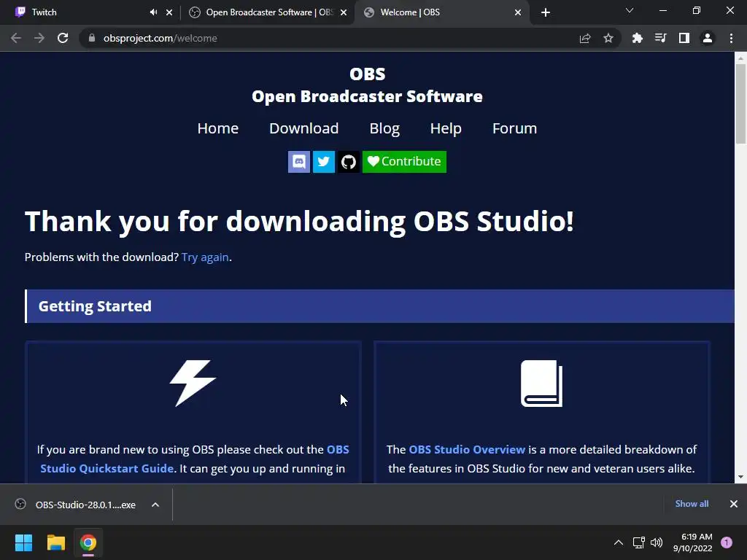Open the Chrome three-dot menu
The height and width of the screenshot is (560, 747).
coord(731,38)
